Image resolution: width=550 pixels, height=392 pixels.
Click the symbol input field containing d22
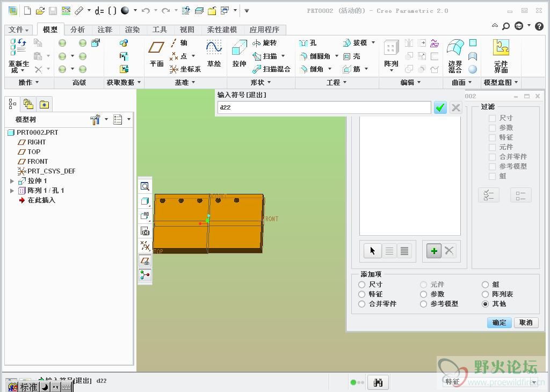324,107
